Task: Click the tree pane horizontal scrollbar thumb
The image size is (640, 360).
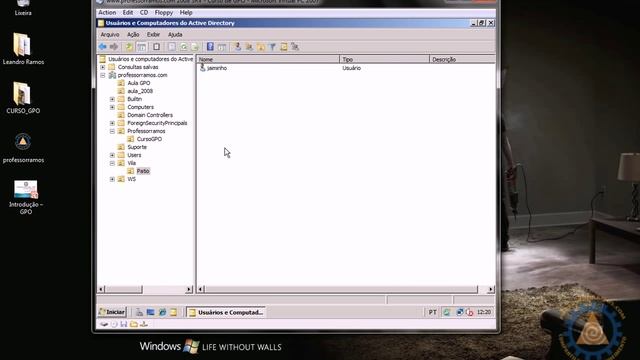Action: coord(124,289)
